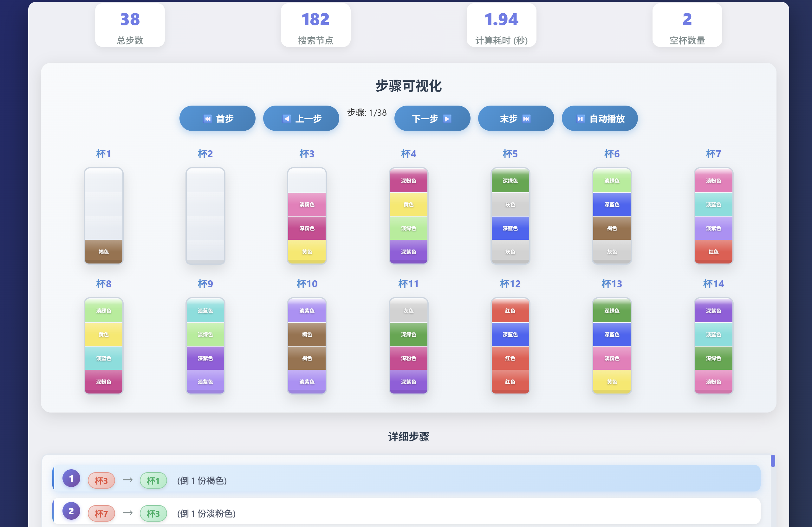The image size is (812, 527).
Task: Click the yellow layer in 杯3
Action: point(307,251)
